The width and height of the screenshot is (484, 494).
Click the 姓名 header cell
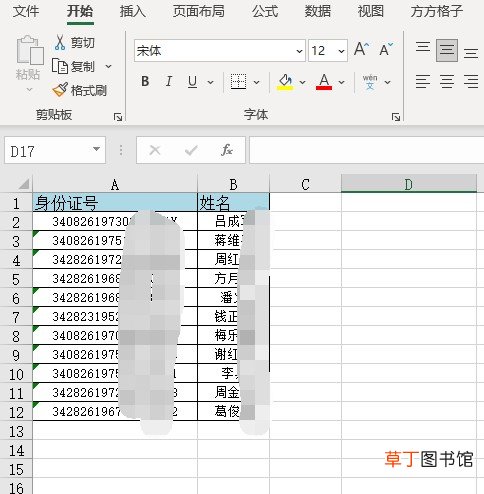(233, 202)
